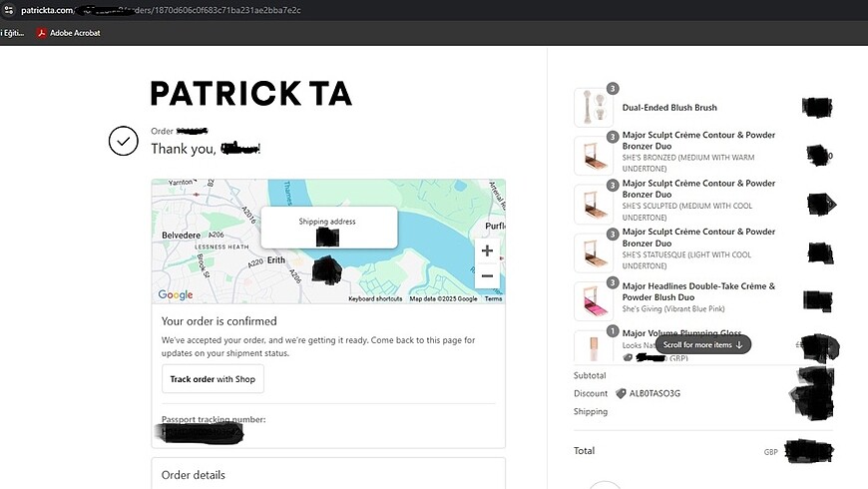868x489 pixels.
Task: Click the Dual-Ended Blush Brush item name
Action: tap(669, 108)
